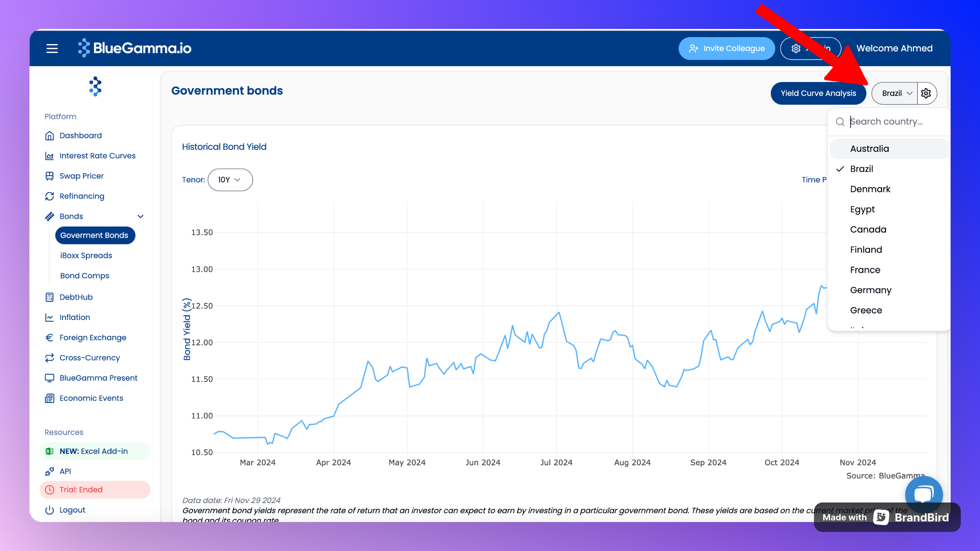Open the chat support bubble

[x=923, y=494]
